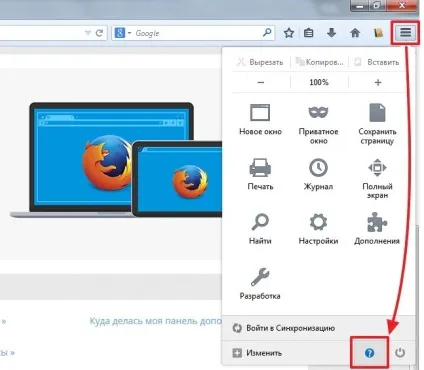Open the help question mark button
The width and height of the screenshot is (424, 370).
369,353
